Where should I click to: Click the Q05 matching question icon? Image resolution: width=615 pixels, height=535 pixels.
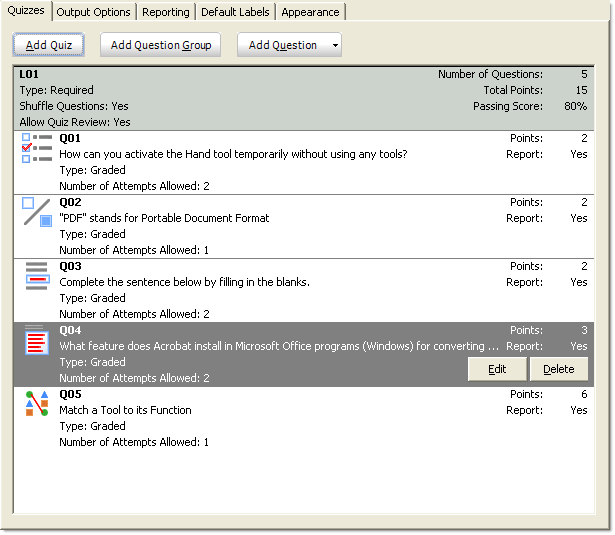coord(37,404)
